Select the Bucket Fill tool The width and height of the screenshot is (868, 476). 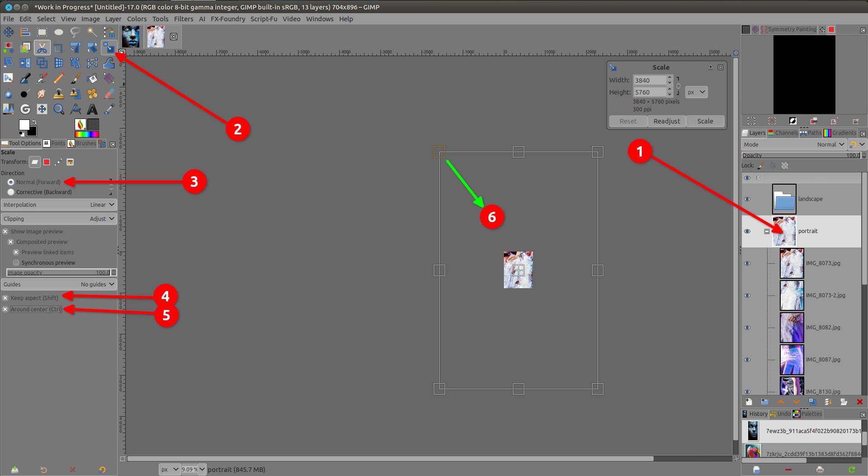[x=92, y=78]
